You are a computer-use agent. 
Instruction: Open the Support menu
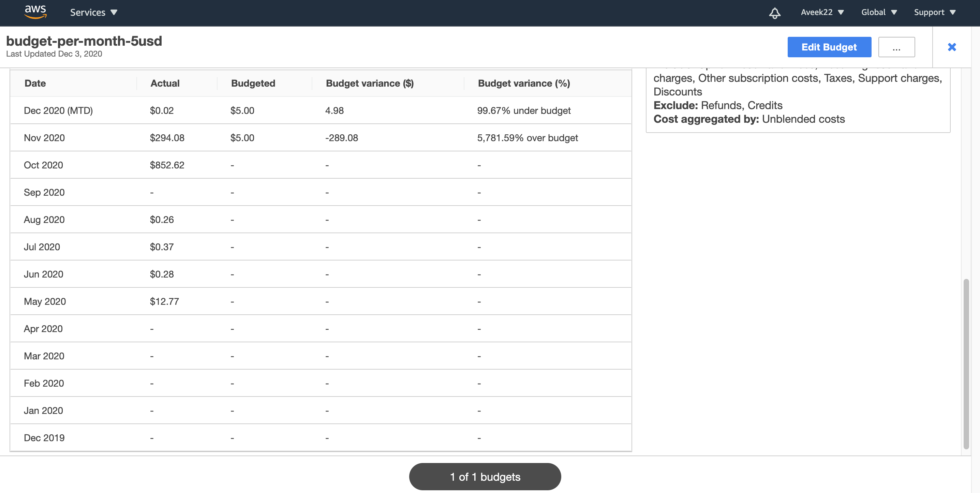[x=934, y=12]
